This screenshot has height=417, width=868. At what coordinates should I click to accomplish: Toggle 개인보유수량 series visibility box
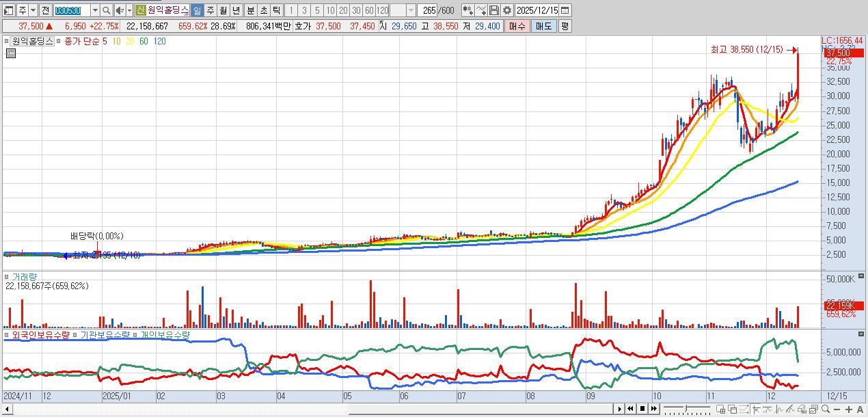(135, 335)
